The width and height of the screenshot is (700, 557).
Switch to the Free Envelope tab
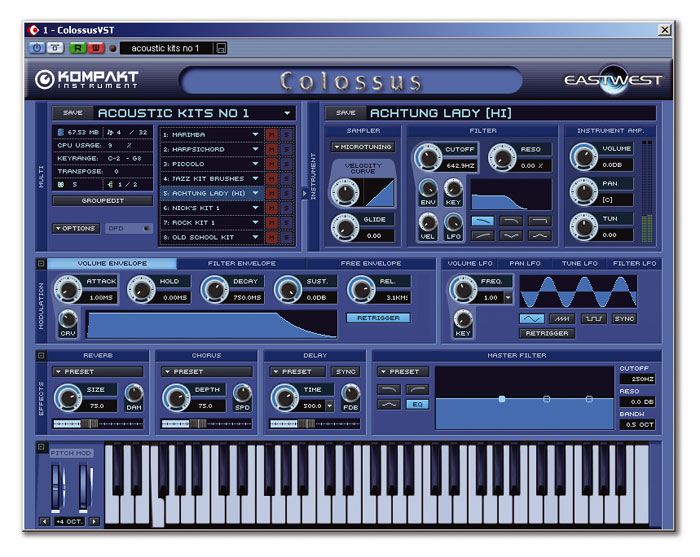point(371,263)
